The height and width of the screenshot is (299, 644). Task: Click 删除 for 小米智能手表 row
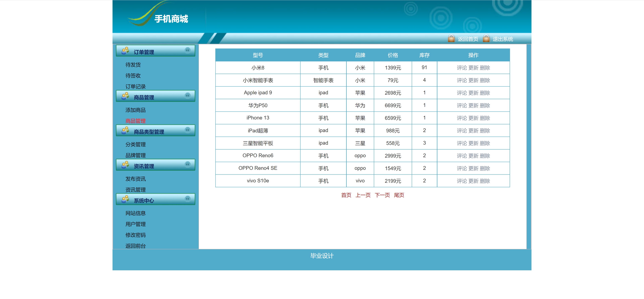click(x=485, y=80)
